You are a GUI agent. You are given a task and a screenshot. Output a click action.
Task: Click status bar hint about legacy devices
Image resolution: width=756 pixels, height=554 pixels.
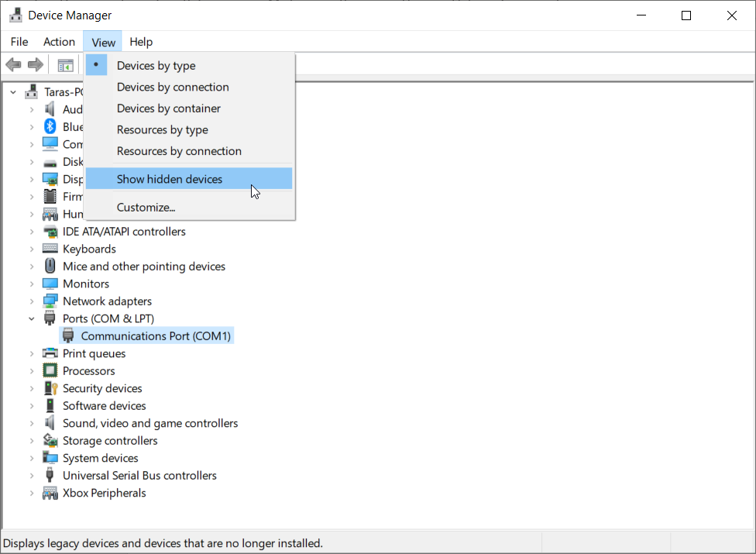pos(163,543)
